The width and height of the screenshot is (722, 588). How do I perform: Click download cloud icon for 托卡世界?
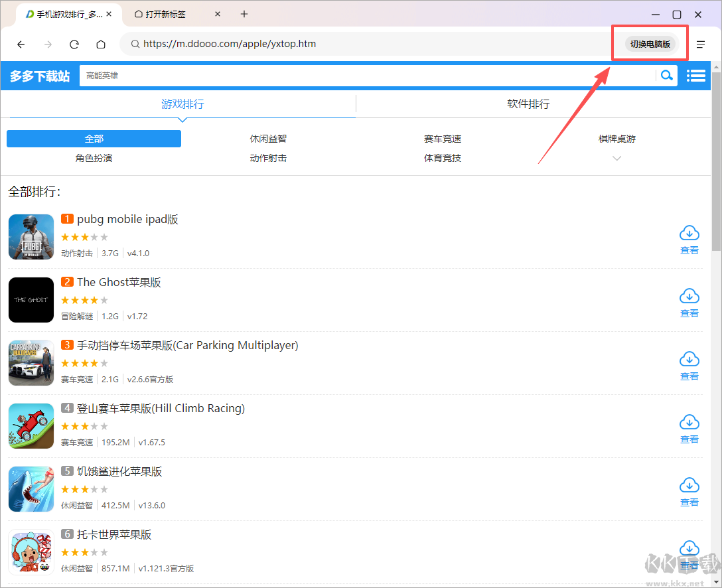[689, 548]
